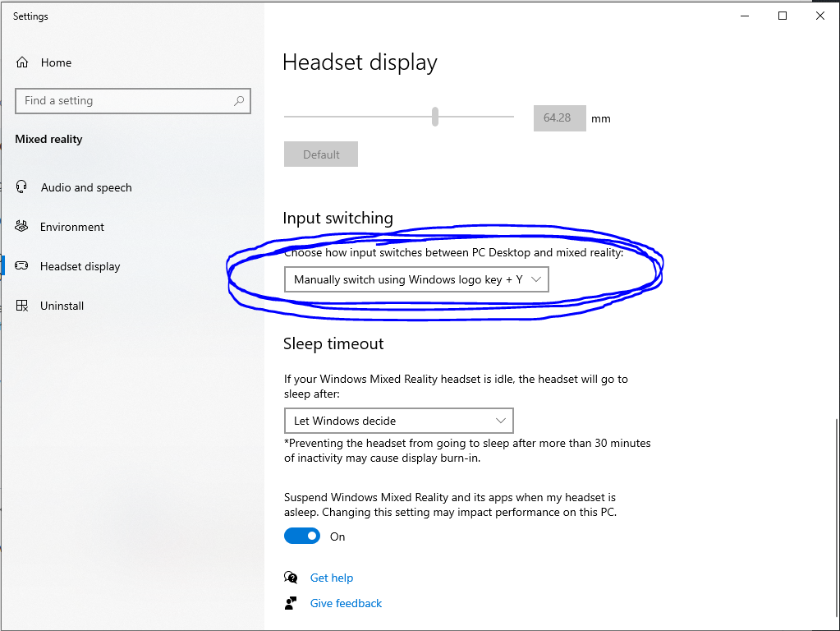Click the Sleep timeout heading
Viewport: 840px width, 631px height.
pos(333,343)
